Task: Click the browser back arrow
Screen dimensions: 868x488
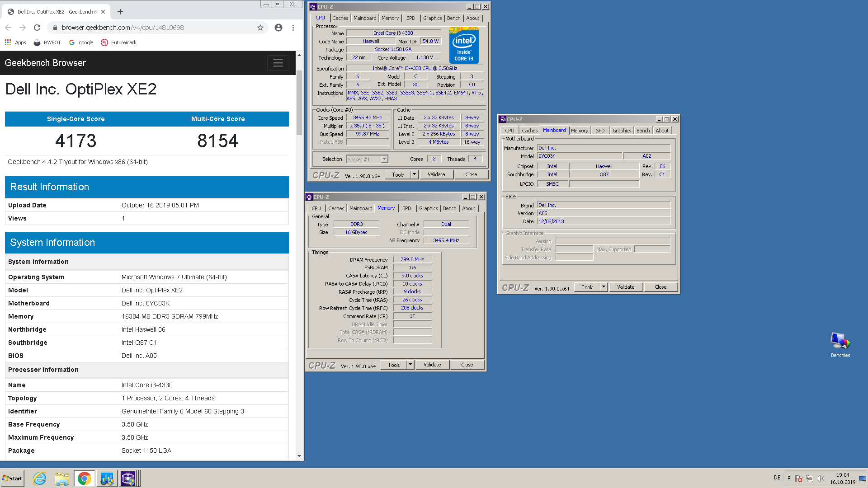Action: [x=8, y=28]
